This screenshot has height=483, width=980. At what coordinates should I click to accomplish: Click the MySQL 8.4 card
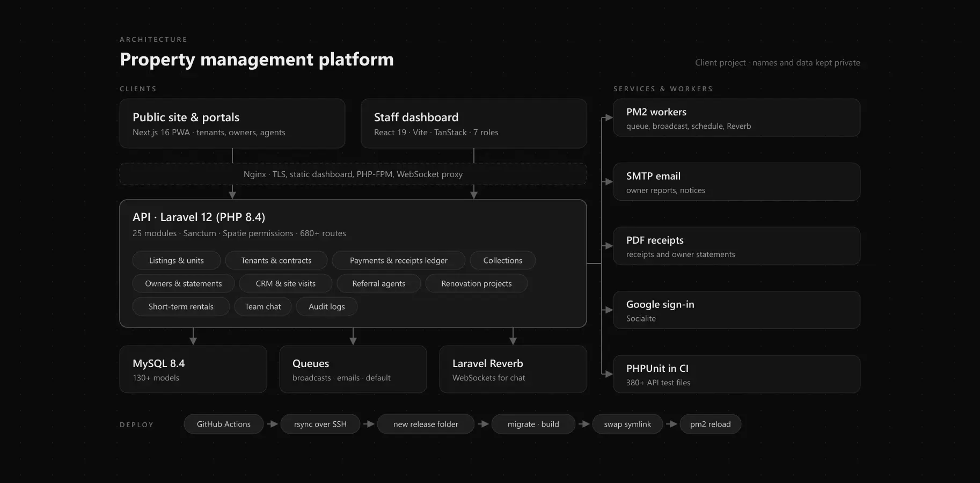click(x=193, y=369)
